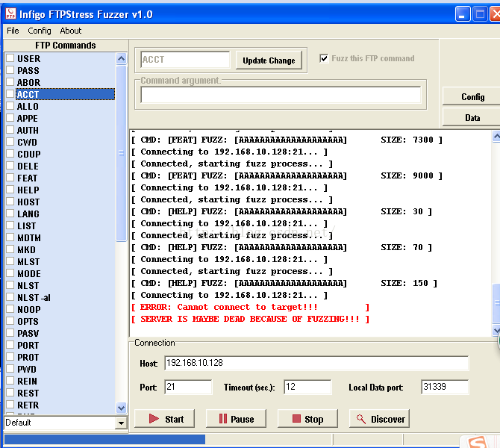Maximize the FTPStress Fuzzer window

(480, 14)
